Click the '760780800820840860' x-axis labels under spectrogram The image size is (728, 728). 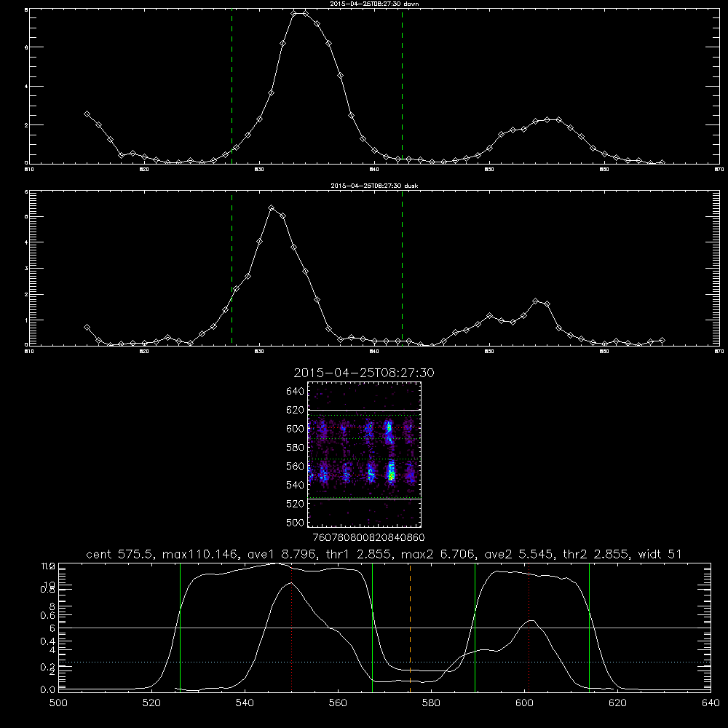[x=368, y=537]
